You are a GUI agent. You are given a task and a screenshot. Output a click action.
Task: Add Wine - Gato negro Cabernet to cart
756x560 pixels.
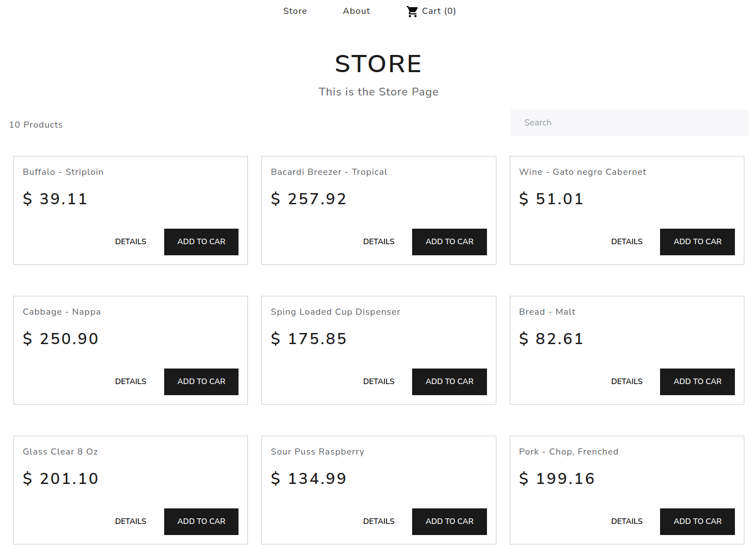click(697, 242)
